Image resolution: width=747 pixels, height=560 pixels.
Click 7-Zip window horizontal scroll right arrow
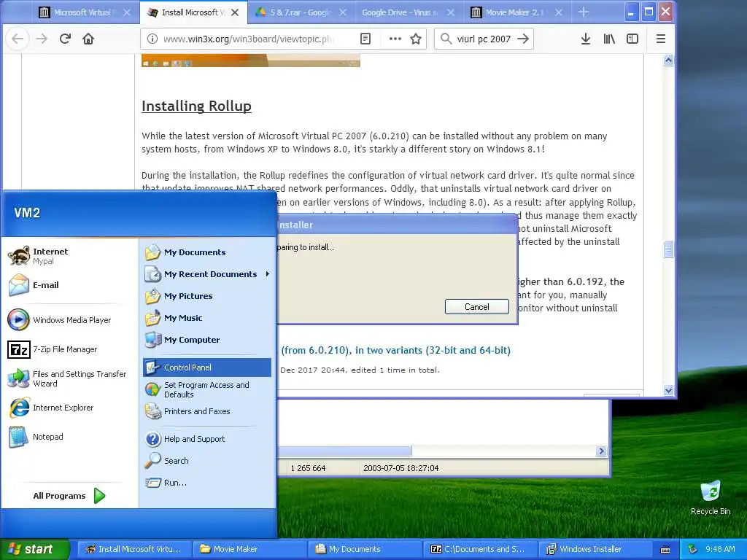pos(601,451)
